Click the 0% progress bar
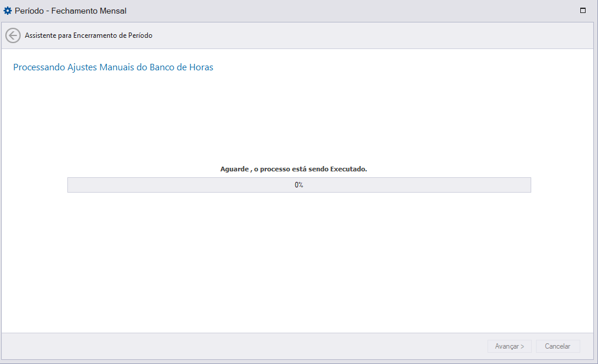 299,185
